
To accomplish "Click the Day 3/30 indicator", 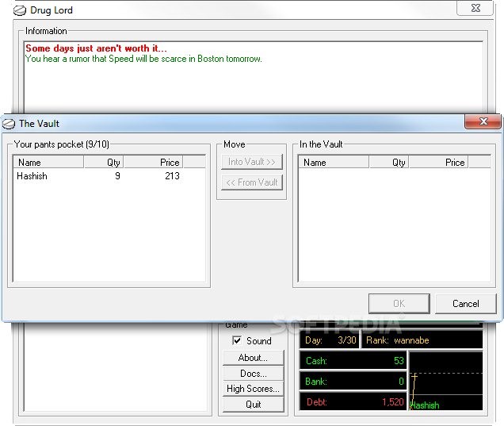I will 330,340.
